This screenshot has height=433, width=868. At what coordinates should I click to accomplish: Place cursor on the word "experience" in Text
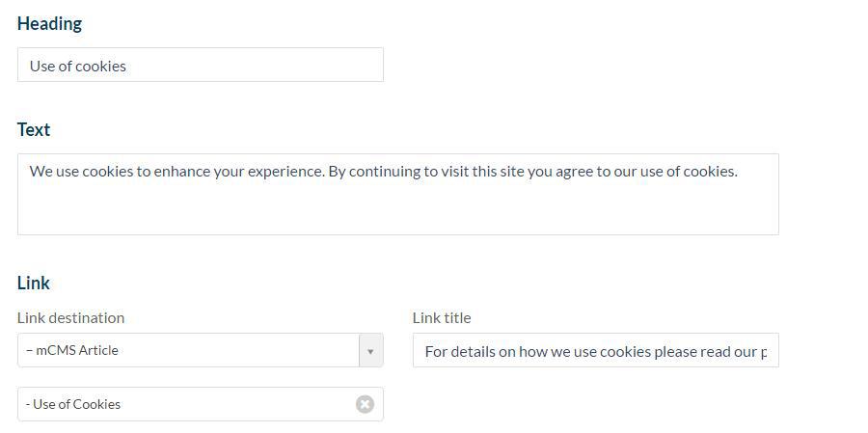coord(285,172)
